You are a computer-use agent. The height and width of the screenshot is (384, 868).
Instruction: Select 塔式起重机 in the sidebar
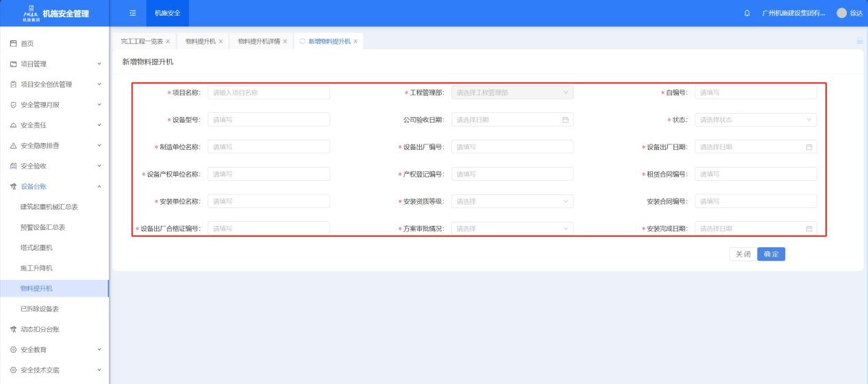tap(36, 247)
